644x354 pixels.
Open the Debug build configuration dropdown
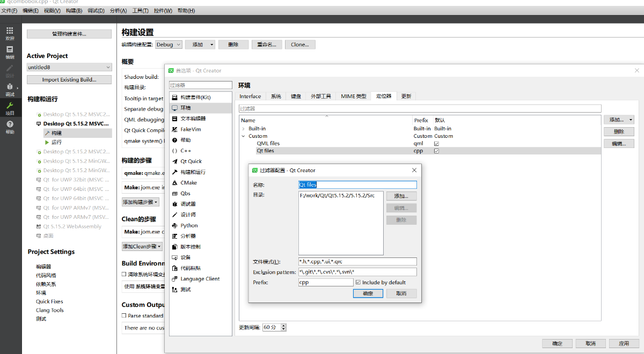click(169, 45)
